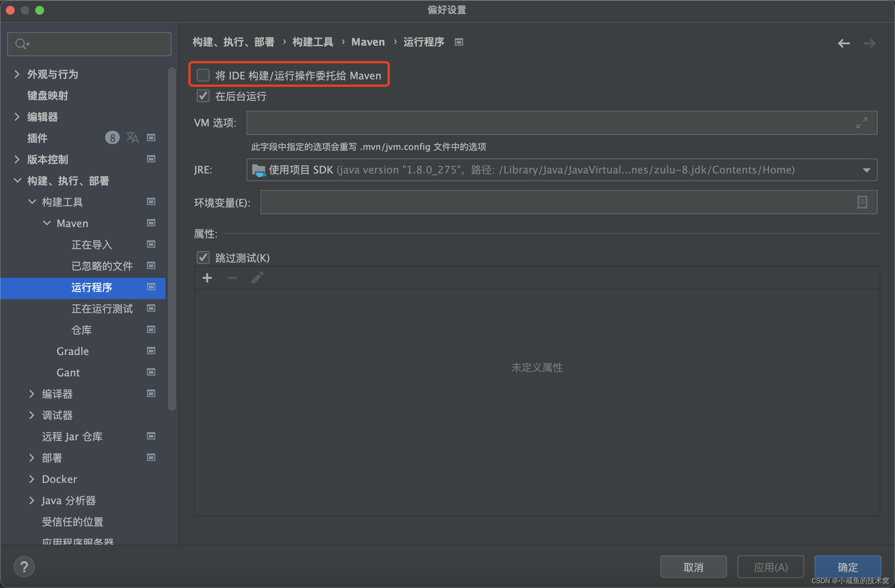Screen dimensions: 895x588
Task: Collapse 构建、执行、部署 section
Action: (x=17, y=180)
